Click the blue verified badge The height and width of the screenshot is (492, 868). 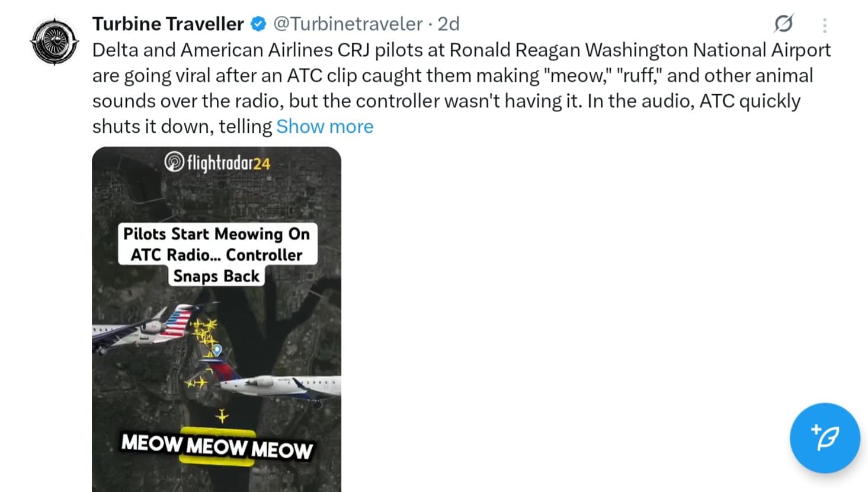click(x=258, y=24)
